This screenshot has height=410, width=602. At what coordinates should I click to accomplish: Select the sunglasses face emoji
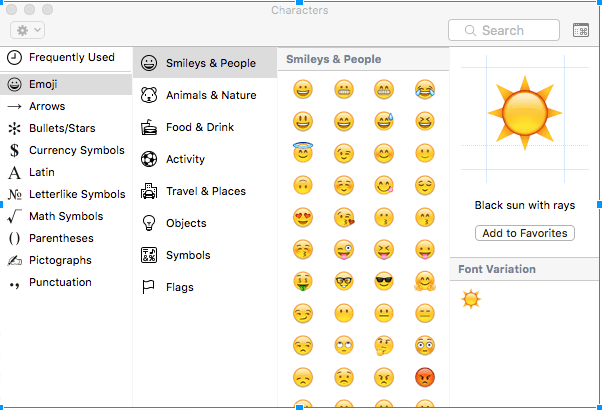coord(384,281)
